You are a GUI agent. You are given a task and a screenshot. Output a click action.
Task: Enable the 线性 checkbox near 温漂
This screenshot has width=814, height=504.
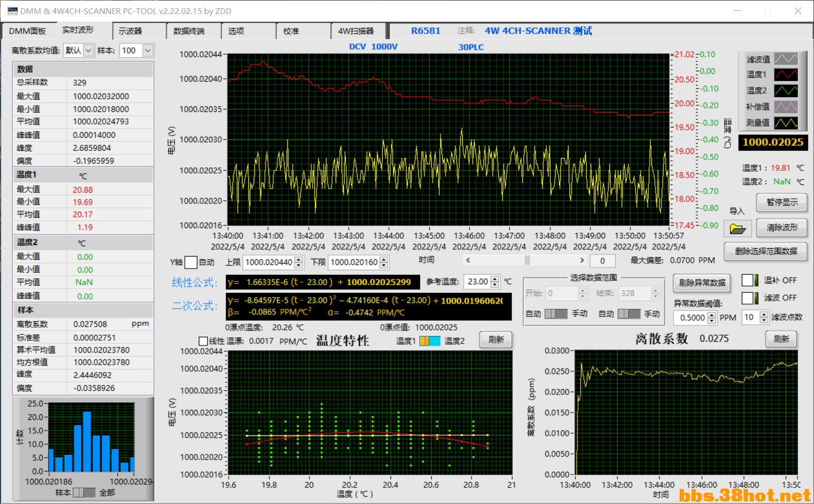(203, 341)
